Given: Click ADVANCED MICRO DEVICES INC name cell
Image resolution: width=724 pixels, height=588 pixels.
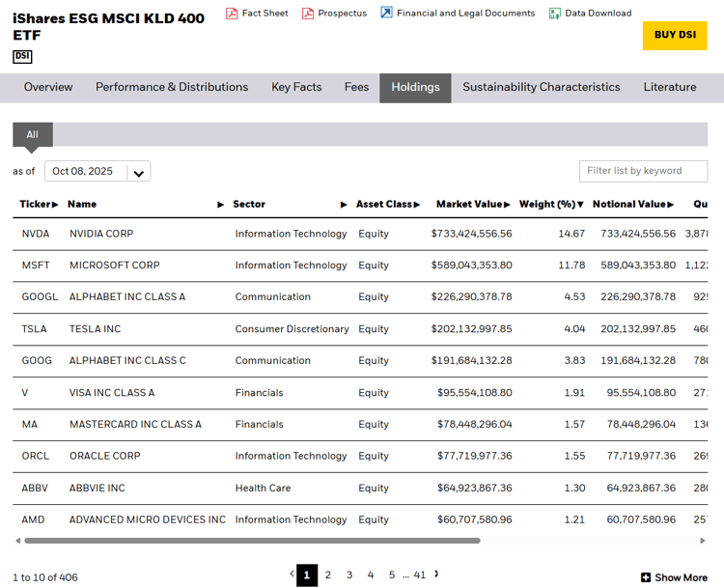Looking at the screenshot, I should coord(148,519).
